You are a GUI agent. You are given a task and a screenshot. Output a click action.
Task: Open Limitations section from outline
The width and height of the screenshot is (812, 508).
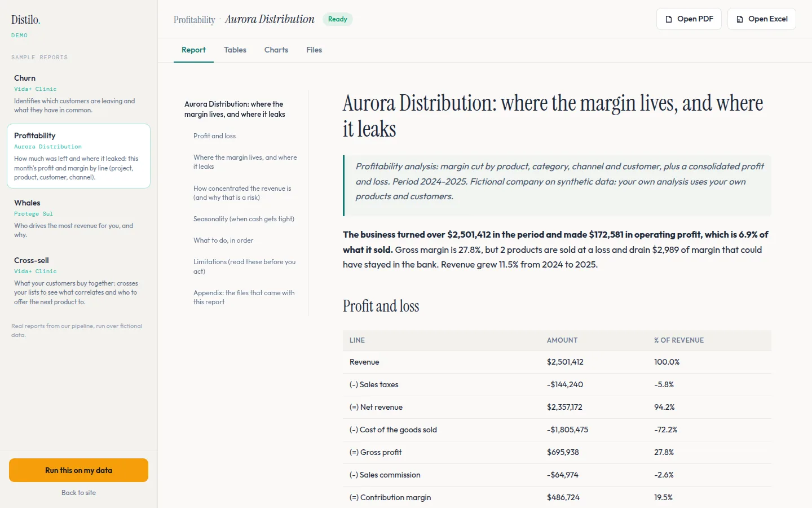(245, 266)
